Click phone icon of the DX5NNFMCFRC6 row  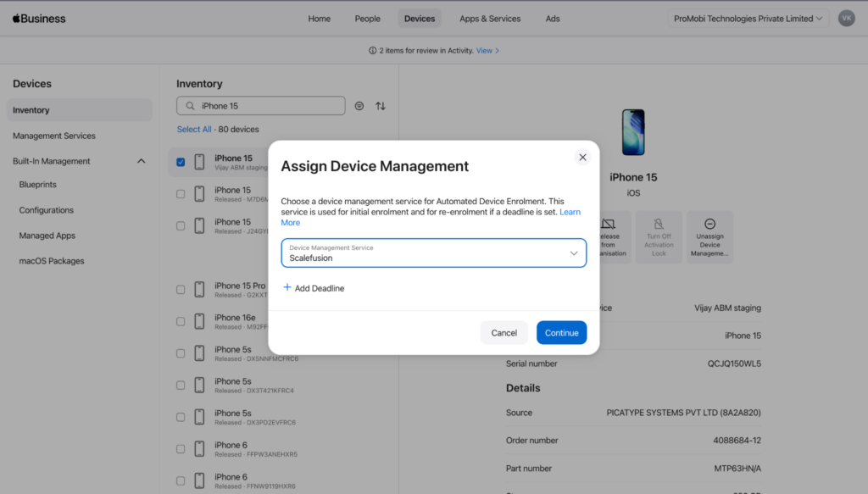(x=199, y=353)
